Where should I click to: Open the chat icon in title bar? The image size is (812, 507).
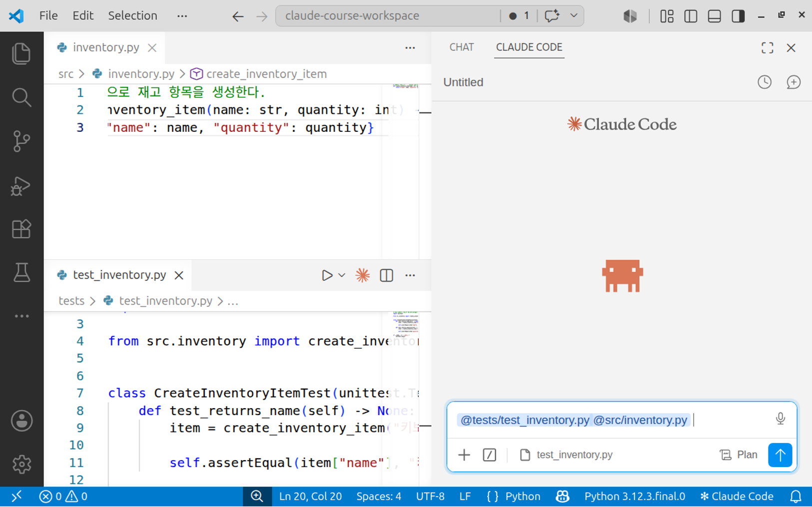tap(552, 15)
